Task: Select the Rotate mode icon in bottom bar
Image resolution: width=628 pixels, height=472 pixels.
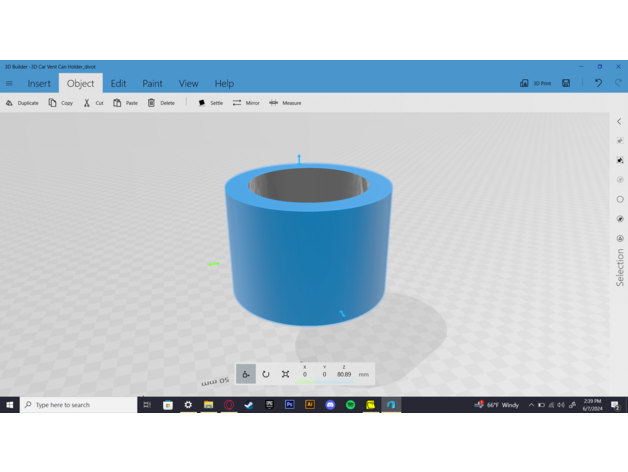Action: click(266, 374)
